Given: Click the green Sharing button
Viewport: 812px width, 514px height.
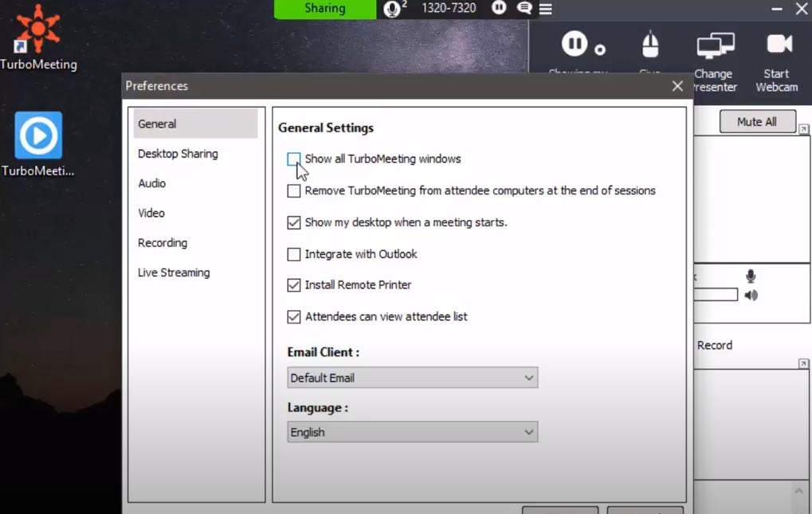Looking at the screenshot, I should [324, 9].
